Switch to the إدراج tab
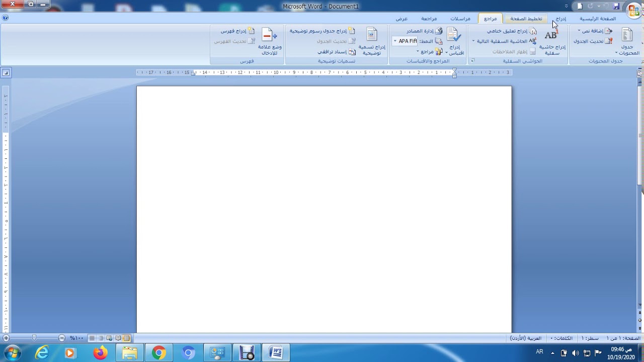The height and width of the screenshot is (362, 644). pos(561,19)
